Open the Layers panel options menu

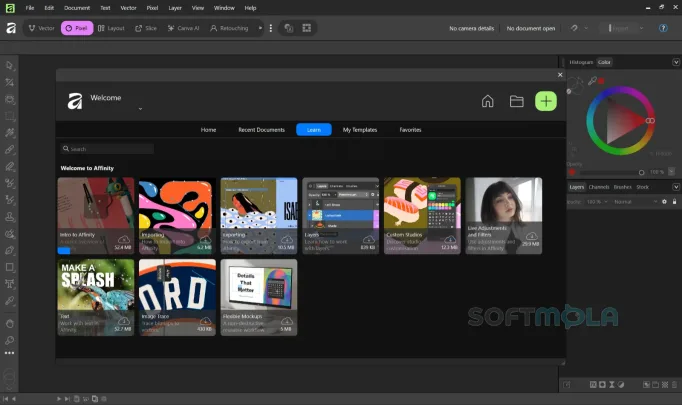click(676, 187)
